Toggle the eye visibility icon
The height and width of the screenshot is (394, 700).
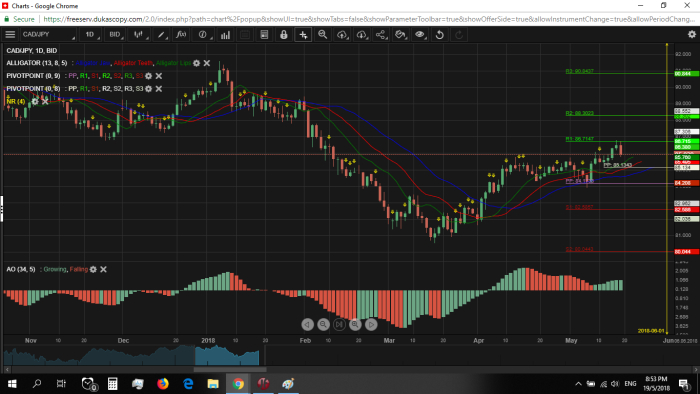pos(420,34)
